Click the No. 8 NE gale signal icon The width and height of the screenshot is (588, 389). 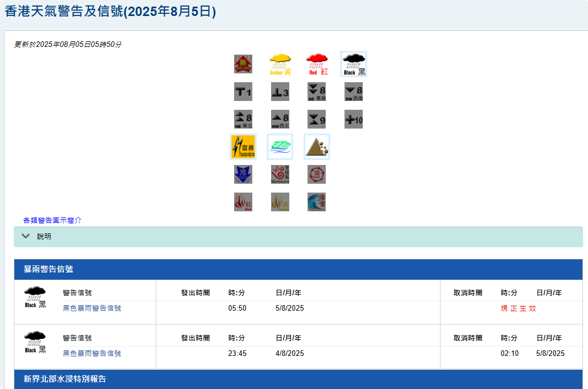pos(243,120)
